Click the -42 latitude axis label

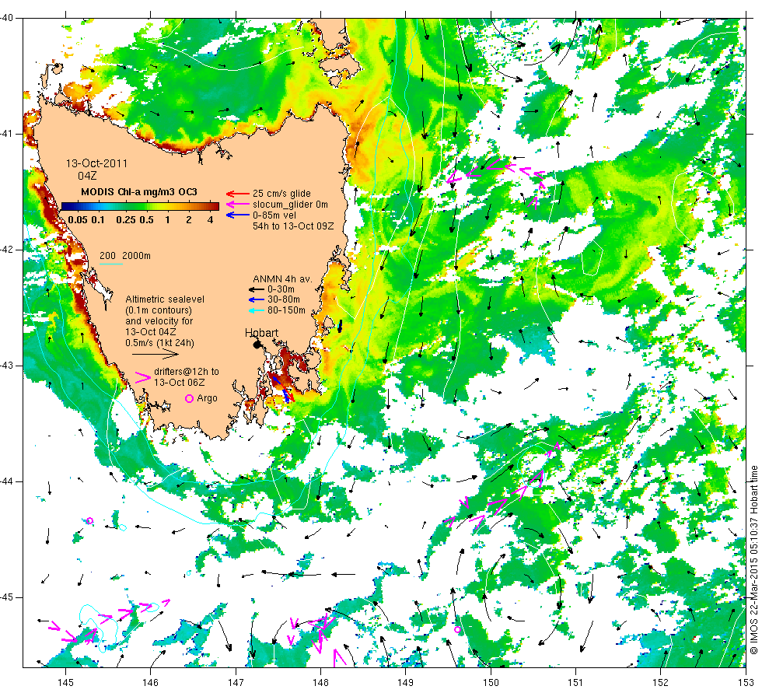click(7, 250)
